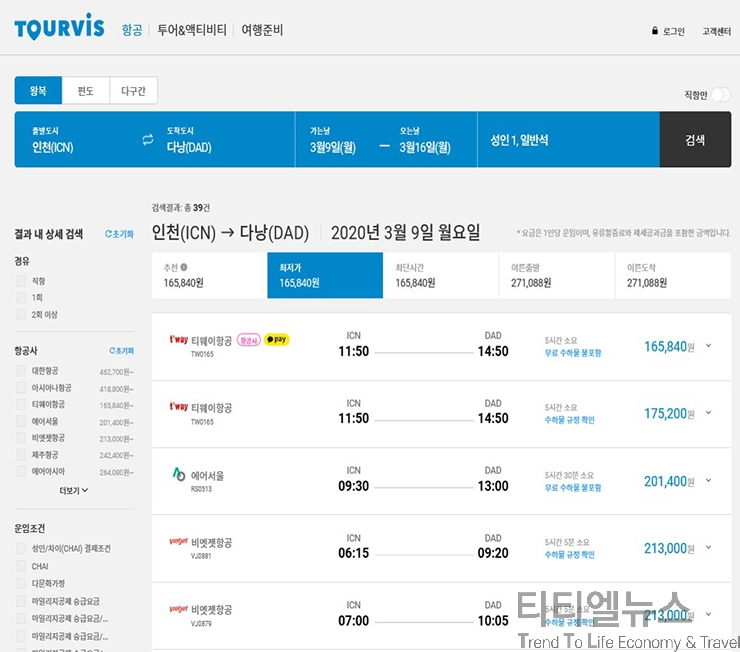Sort by 이른출발 early departure tab
Viewport: 740px width, 652px height.
point(557,275)
